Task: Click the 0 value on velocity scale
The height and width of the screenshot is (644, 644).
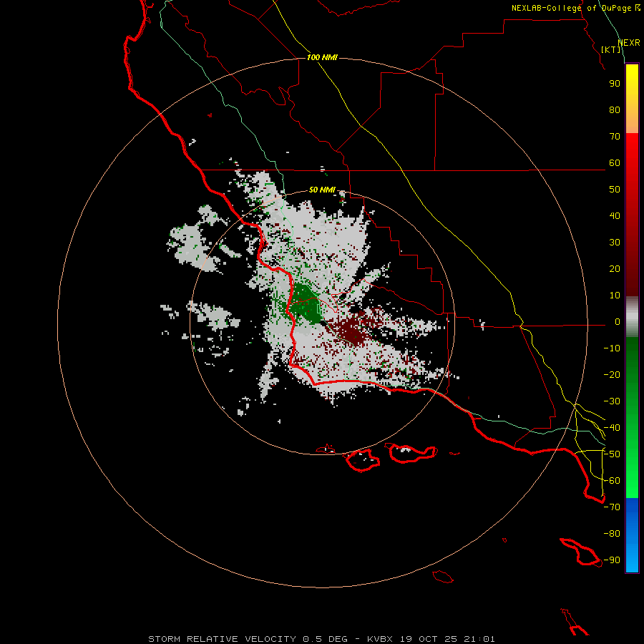Action: [x=618, y=322]
